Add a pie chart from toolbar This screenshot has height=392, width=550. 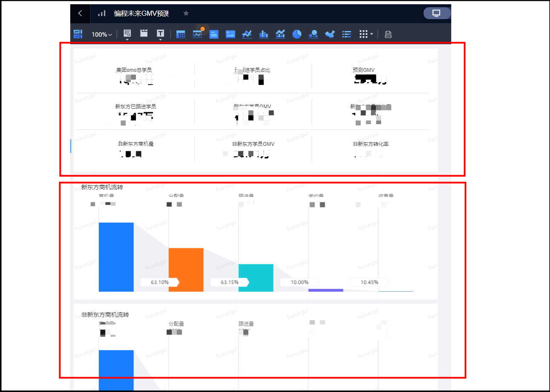(297, 34)
